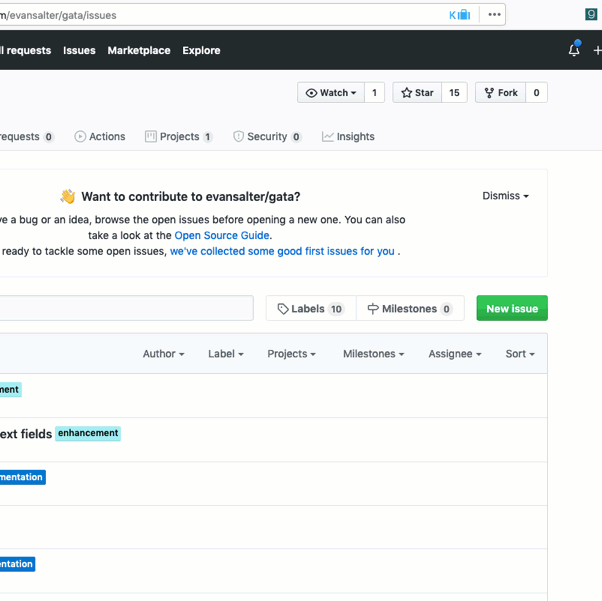Screen dimensions: 602x601
Task: Create a New issue
Action: pos(512,308)
